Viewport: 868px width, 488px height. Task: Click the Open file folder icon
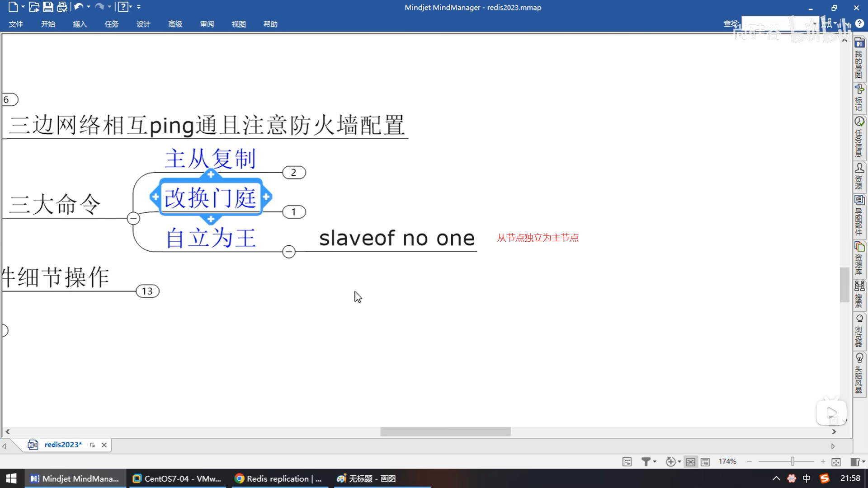pos(34,7)
